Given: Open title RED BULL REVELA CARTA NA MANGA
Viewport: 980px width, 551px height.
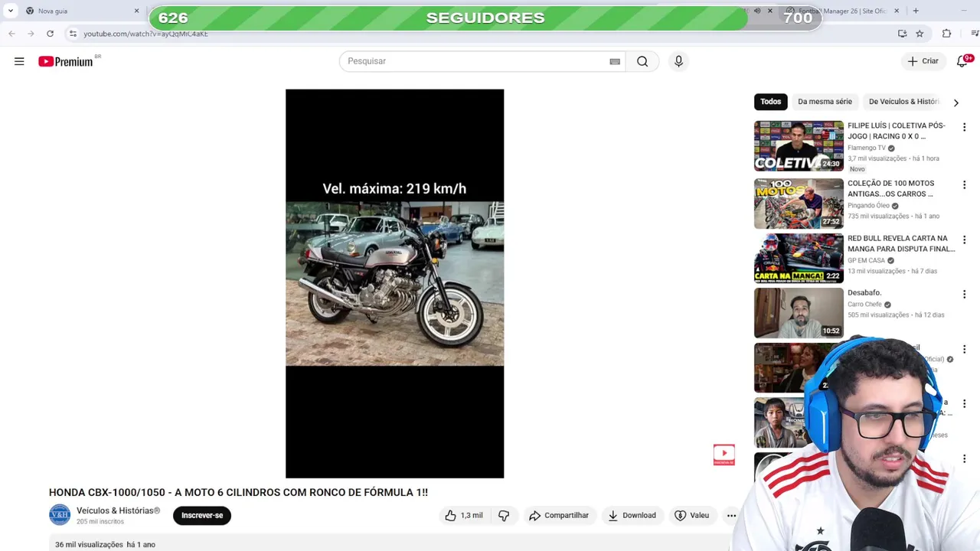Looking at the screenshot, I should tap(901, 243).
